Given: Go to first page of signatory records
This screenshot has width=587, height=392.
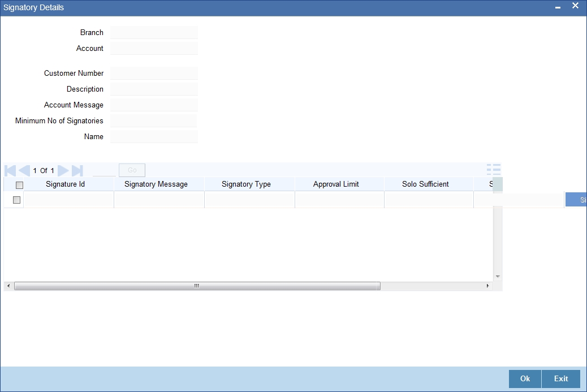Looking at the screenshot, I should pyautogui.click(x=10, y=171).
